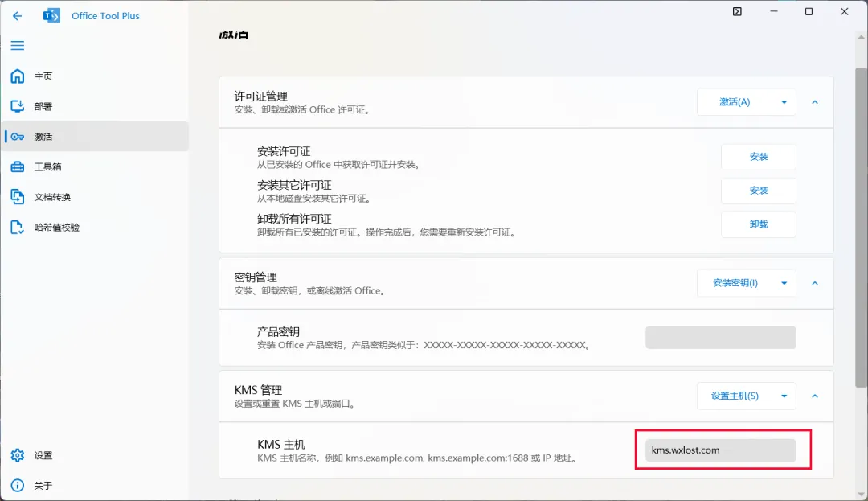Click the 工具箱 toolbox icon

coord(17,166)
